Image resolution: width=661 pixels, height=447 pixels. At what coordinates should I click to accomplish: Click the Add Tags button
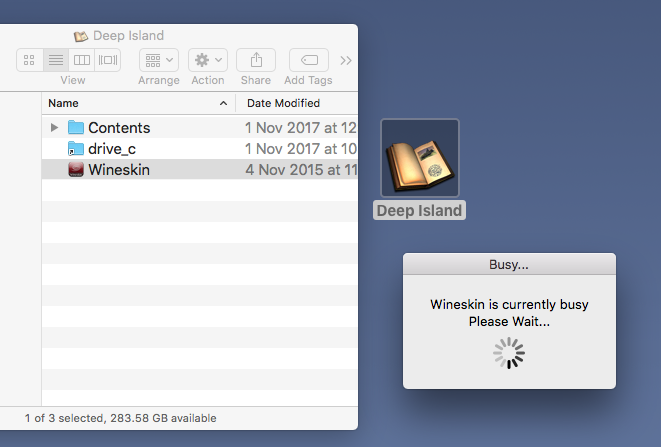coord(309,60)
